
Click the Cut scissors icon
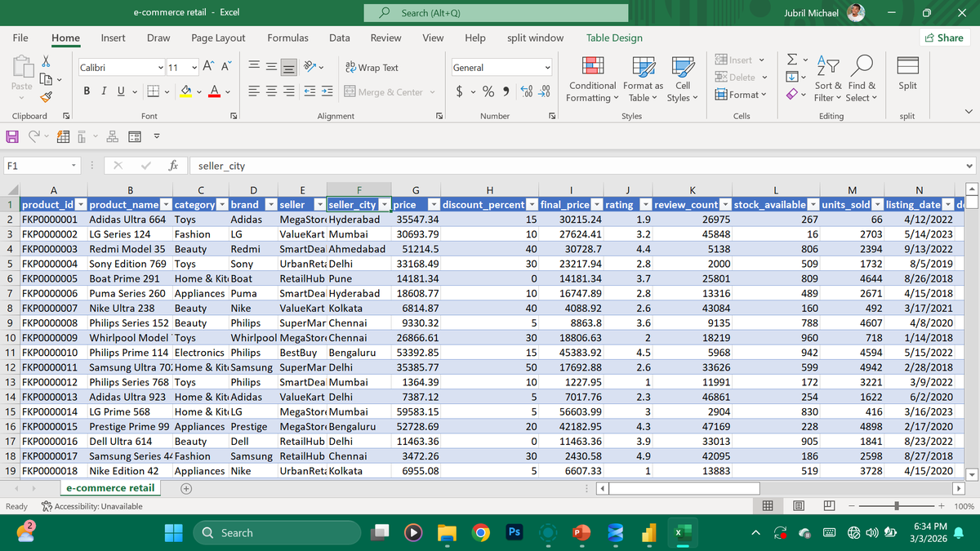(x=46, y=62)
